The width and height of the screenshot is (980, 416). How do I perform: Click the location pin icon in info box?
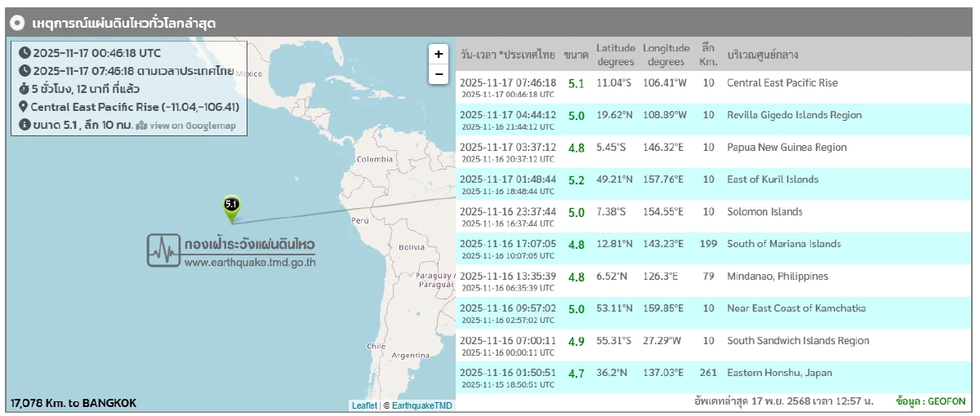pos(24,107)
